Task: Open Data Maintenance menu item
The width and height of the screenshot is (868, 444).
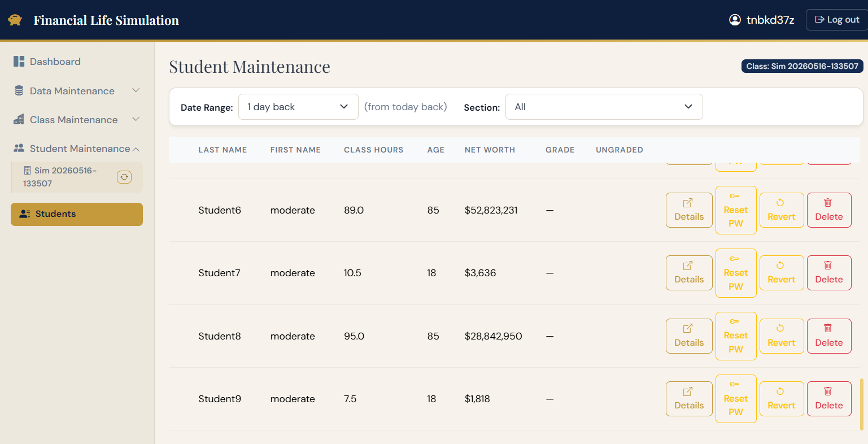Action: click(77, 91)
